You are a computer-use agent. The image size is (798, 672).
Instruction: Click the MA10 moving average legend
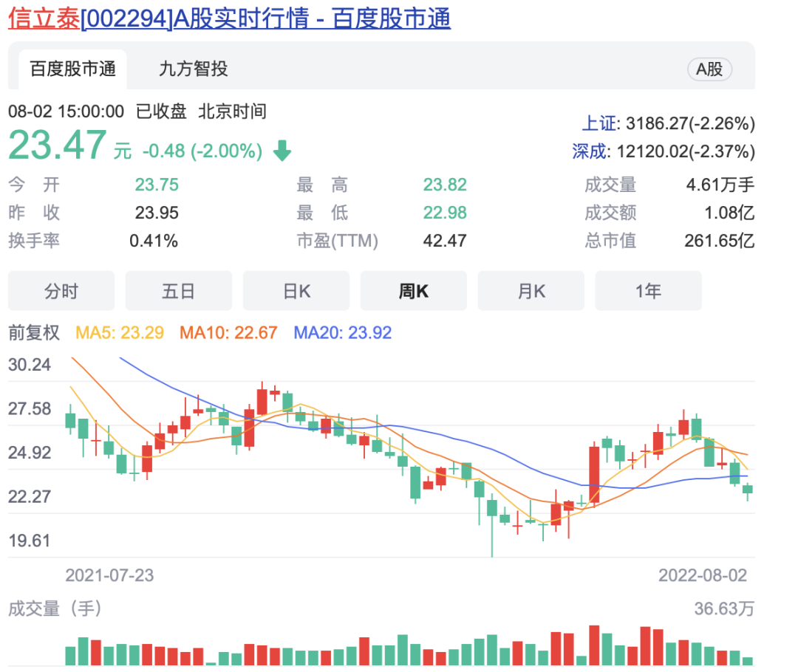coord(228,333)
